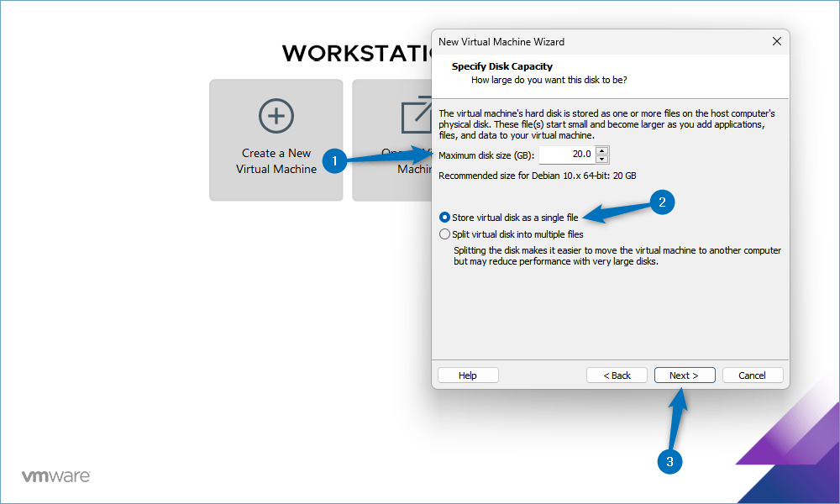Click the circled plus icon above Create tile
This screenshot has height=504, width=840.
[276, 116]
